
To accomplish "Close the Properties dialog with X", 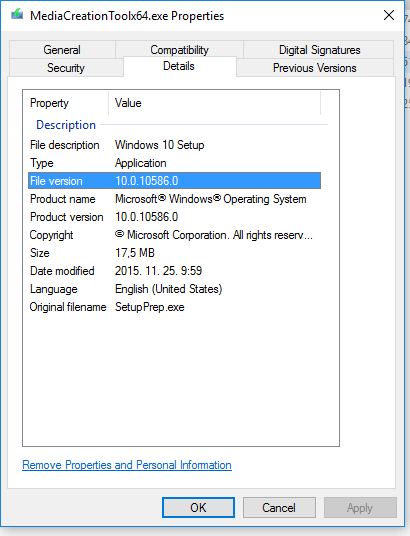I will pyautogui.click(x=389, y=15).
